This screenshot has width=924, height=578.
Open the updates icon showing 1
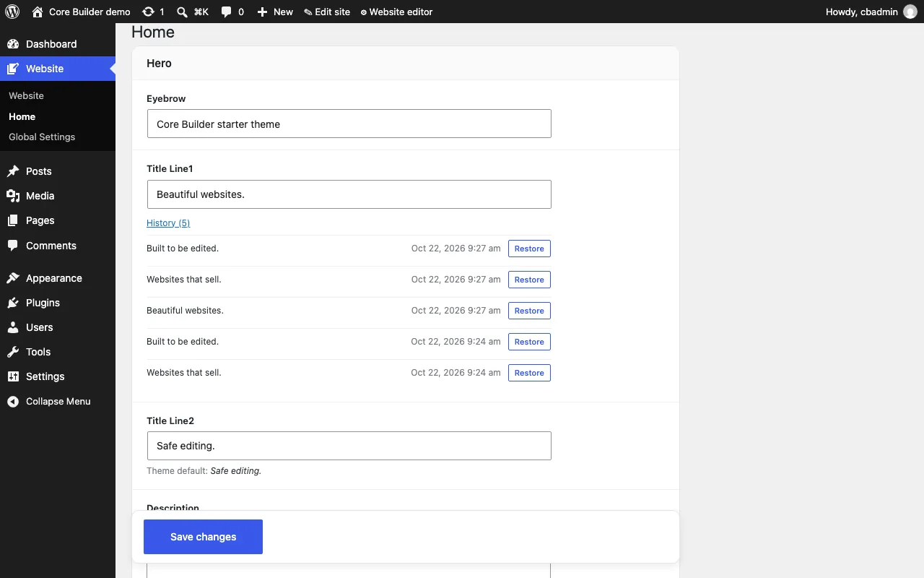[148, 12]
